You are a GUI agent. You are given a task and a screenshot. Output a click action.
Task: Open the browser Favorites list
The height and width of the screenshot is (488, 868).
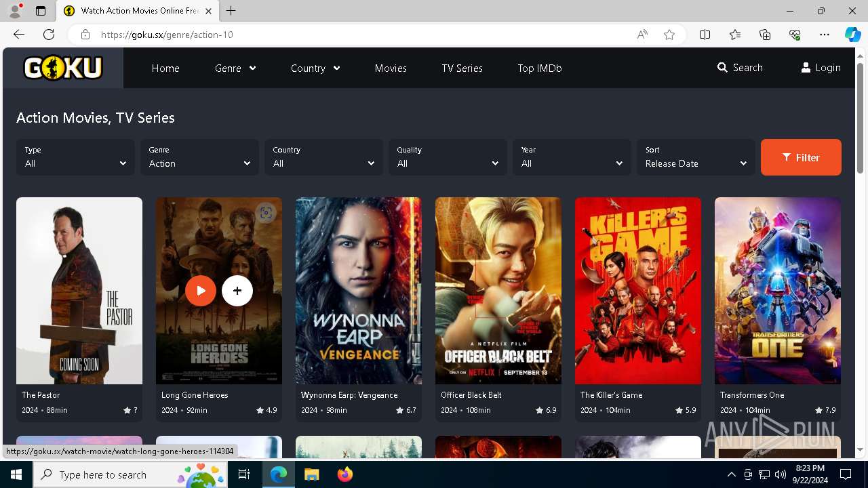tap(735, 35)
